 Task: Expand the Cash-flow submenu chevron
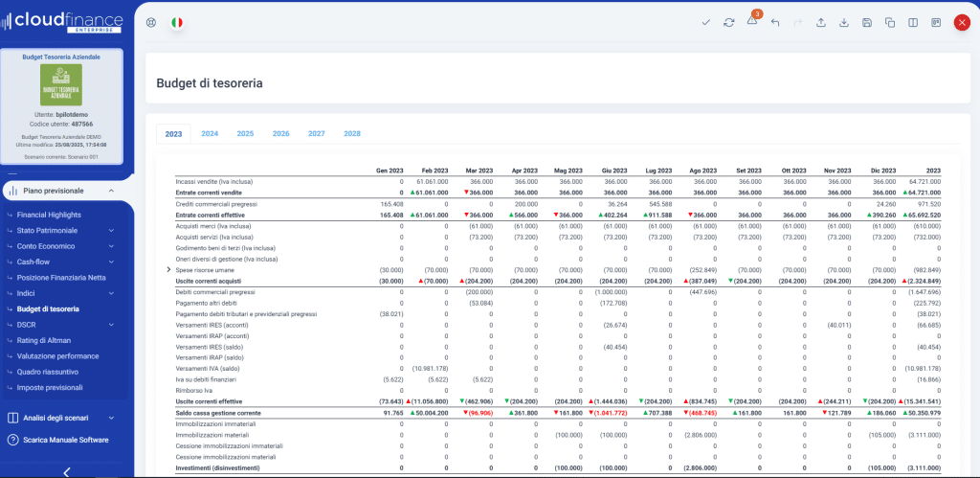111,262
